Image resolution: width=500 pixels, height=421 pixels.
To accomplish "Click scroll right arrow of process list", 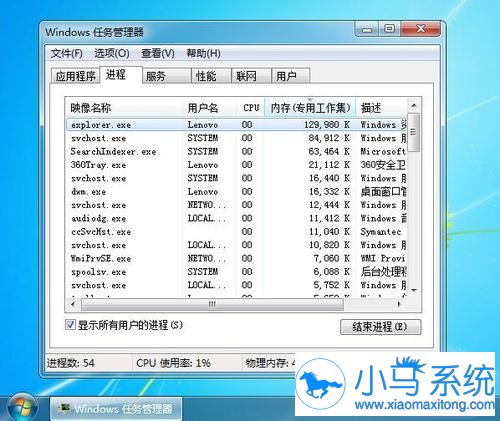I will [399, 304].
